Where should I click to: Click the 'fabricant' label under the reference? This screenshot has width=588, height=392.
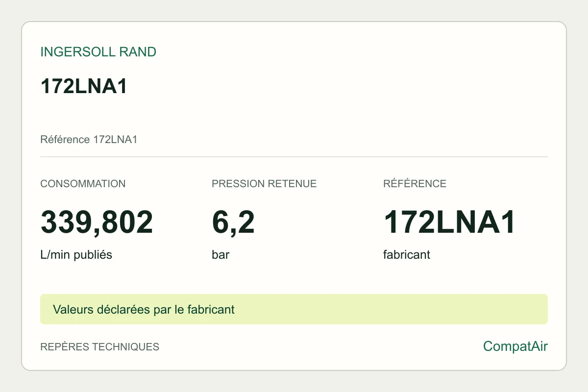click(407, 255)
